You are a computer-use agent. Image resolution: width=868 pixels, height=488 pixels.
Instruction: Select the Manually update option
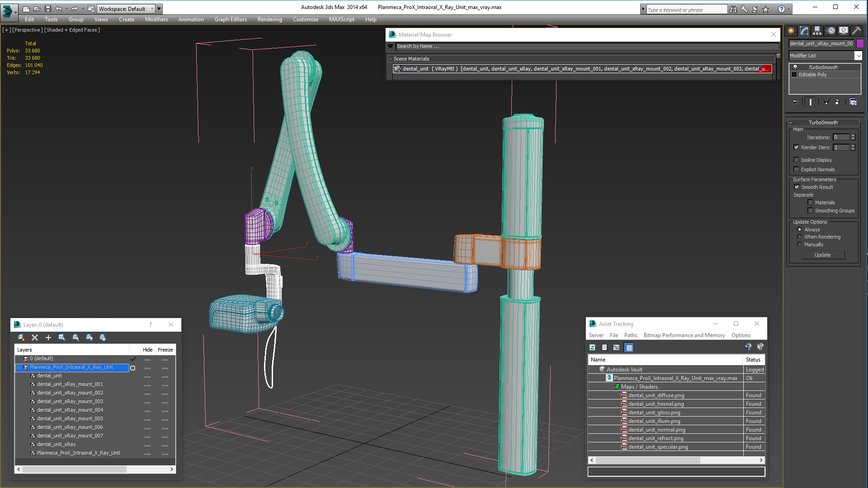[x=799, y=244]
